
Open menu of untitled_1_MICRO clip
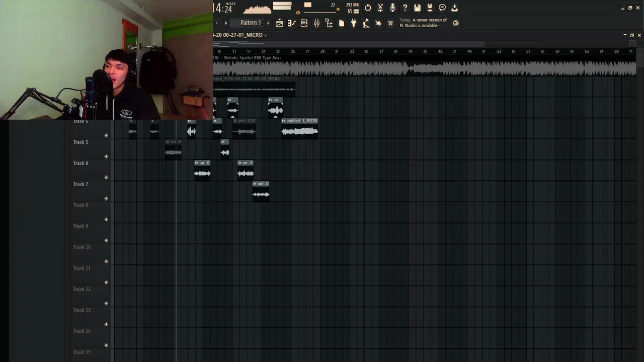pyautogui.click(x=284, y=121)
